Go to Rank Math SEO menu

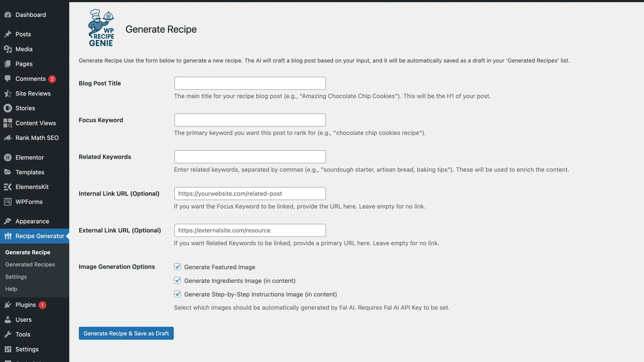click(x=34, y=138)
